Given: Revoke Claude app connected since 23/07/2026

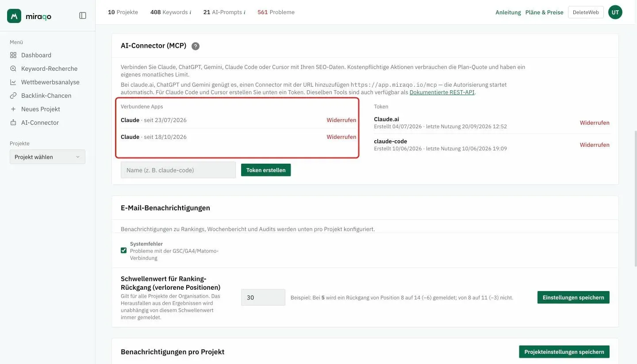Looking at the screenshot, I should tap(342, 120).
